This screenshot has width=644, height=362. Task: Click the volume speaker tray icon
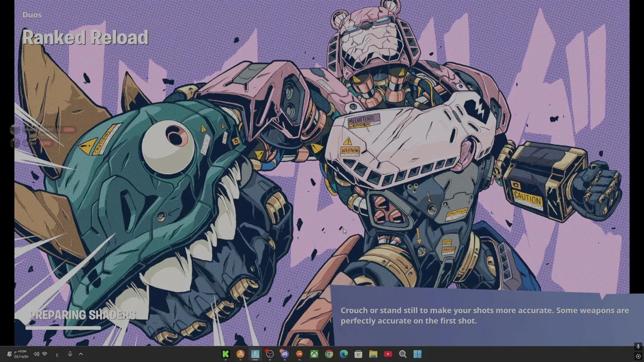[x=36, y=354]
